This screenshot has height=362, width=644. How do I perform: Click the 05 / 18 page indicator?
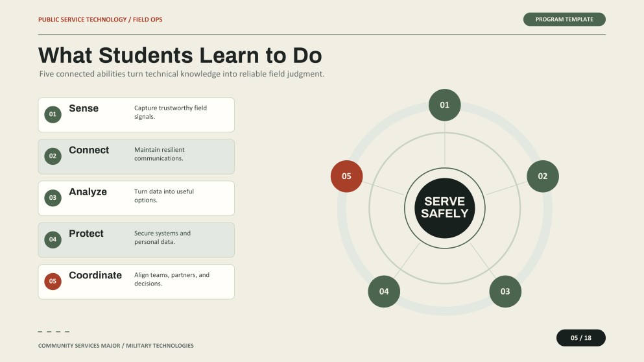tap(580, 338)
